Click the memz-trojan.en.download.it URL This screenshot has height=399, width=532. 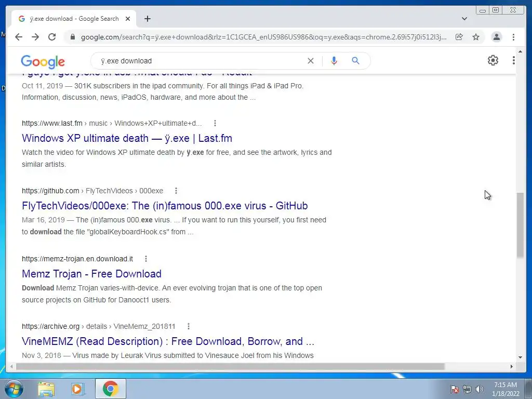(x=77, y=259)
